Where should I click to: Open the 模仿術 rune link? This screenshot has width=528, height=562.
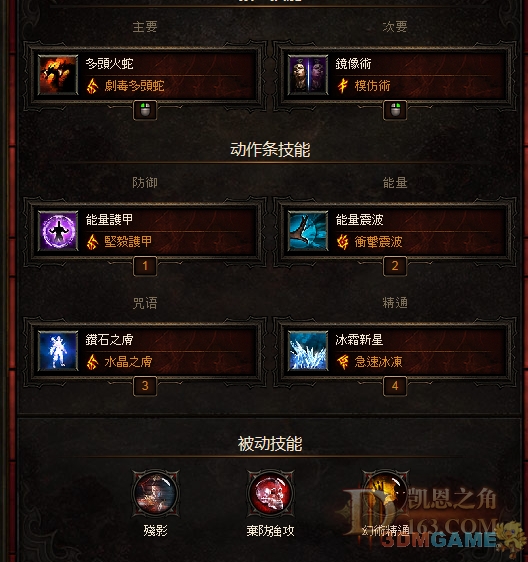coord(372,86)
